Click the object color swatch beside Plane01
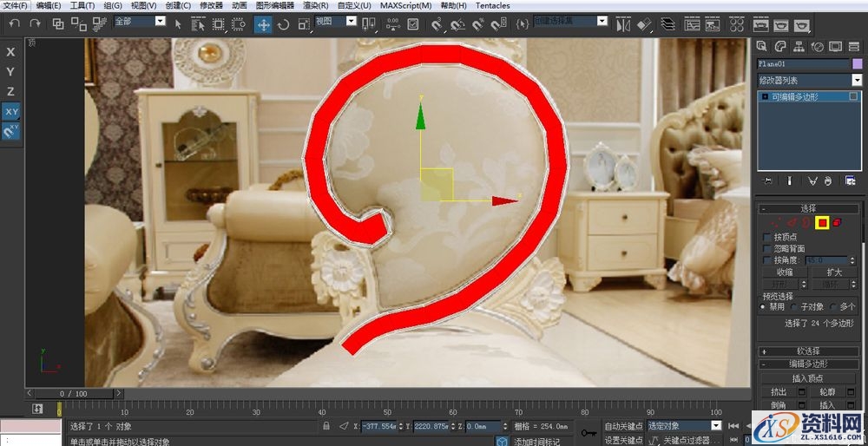The height and width of the screenshot is (446, 868). (857, 63)
